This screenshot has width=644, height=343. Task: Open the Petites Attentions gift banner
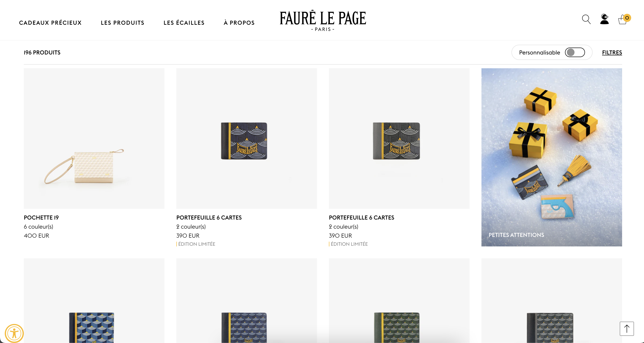click(551, 157)
